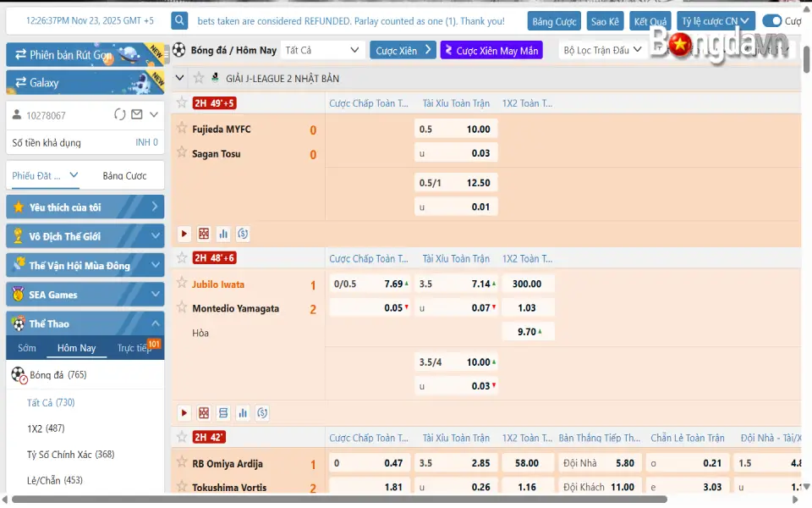Select 300.00 odds for Jubilo Iwata 1X2
This screenshot has height=508, width=812.
tap(527, 284)
